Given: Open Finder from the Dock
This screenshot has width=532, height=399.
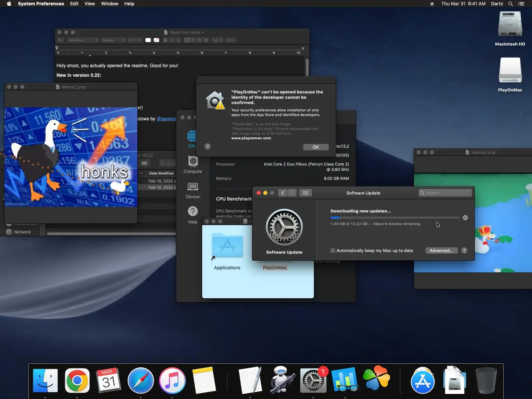Looking at the screenshot, I should click(x=46, y=380).
